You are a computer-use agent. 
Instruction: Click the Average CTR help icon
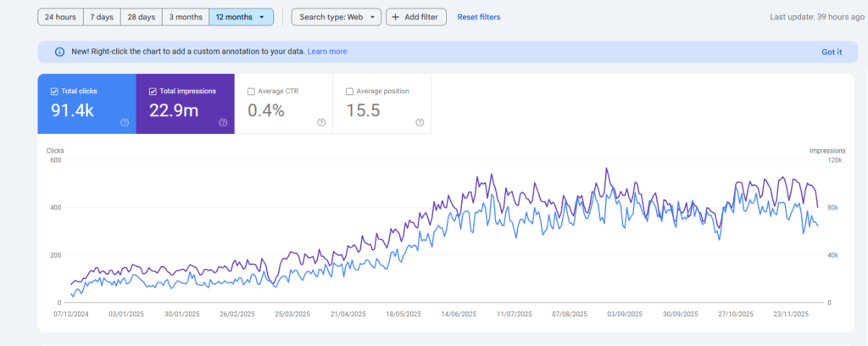tap(321, 122)
